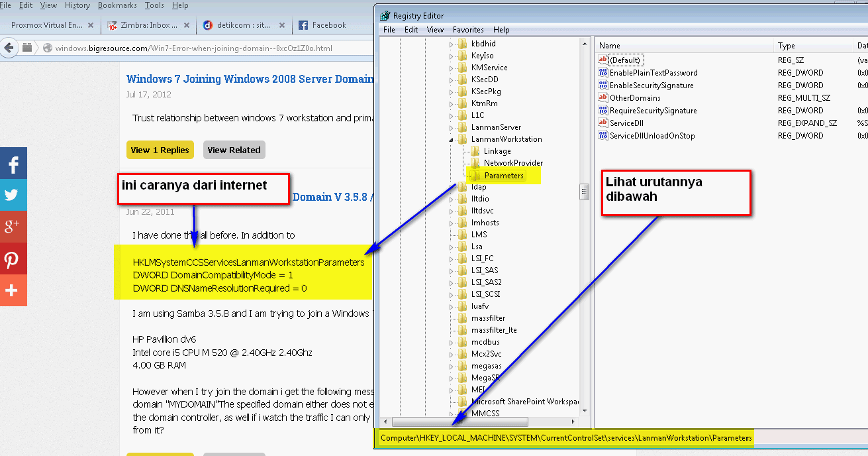The height and width of the screenshot is (456, 868).
Task: Switch to the Zimbra Inbox tab
Action: pyautogui.click(x=148, y=25)
